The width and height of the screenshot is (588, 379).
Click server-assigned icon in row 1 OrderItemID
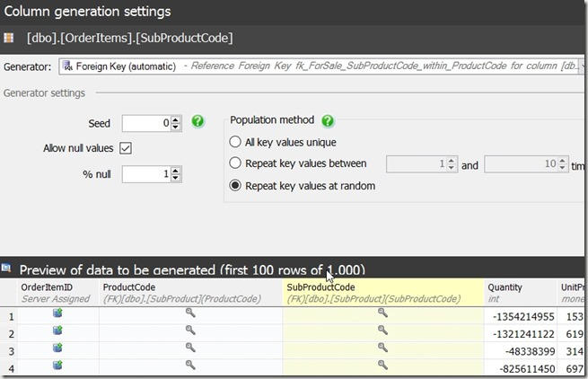pos(57,313)
